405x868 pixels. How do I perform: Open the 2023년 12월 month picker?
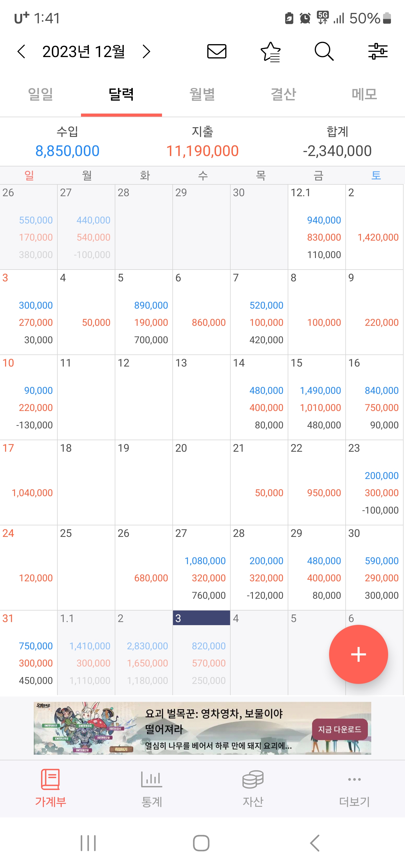coord(84,51)
